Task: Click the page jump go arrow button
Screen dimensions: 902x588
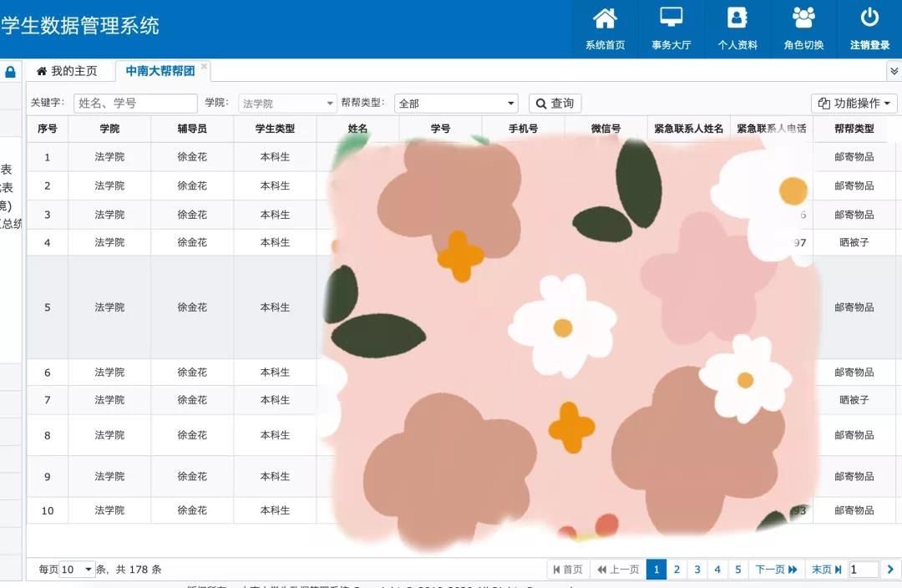Action: [x=890, y=570]
